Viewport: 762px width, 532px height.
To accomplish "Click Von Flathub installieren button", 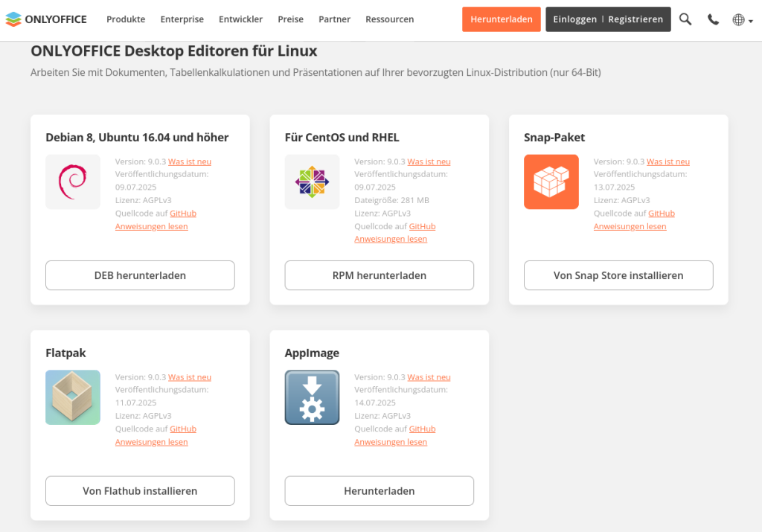I will [x=140, y=491].
